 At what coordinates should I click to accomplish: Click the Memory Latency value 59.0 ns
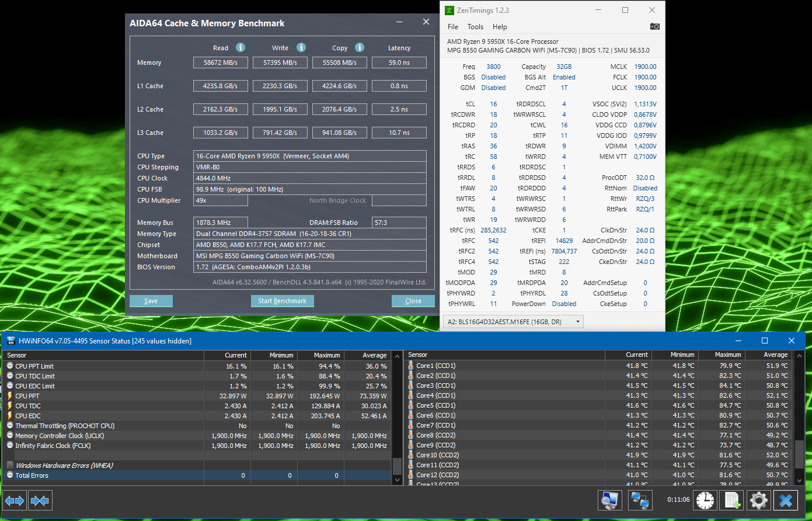(x=399, y=62)
